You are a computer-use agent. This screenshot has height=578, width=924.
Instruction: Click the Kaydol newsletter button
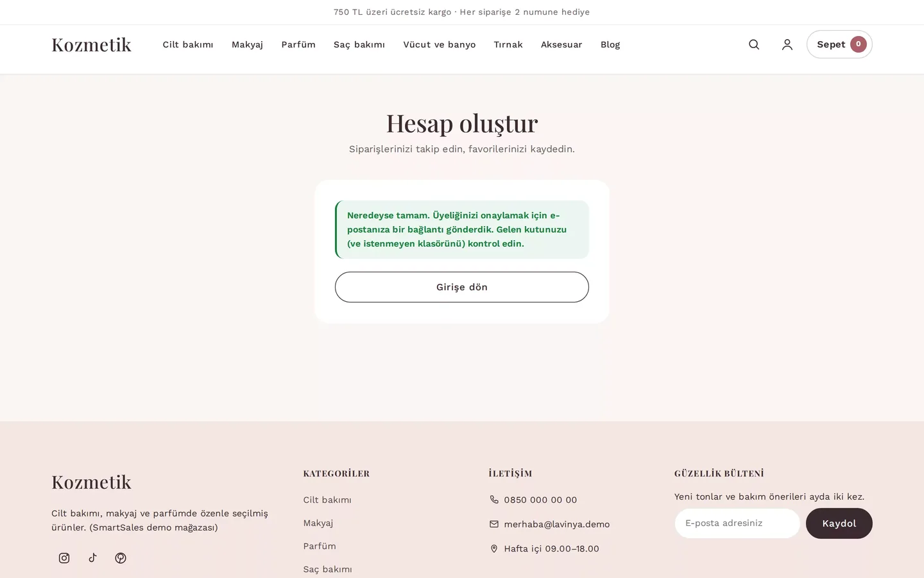click(x=839, y=523)
